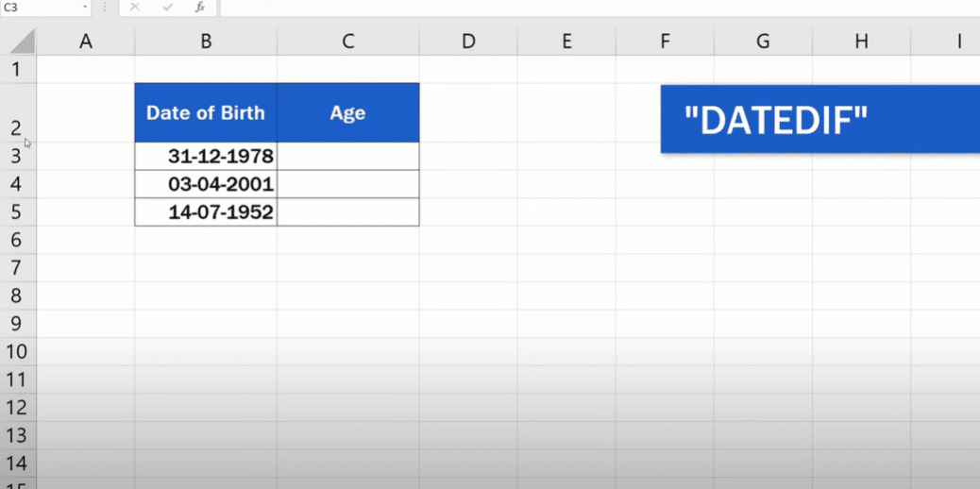Click the Cancel (X) formula bar icon
Image resolution: width=980 pixels, height=489 pixels.
coord(134,8)
